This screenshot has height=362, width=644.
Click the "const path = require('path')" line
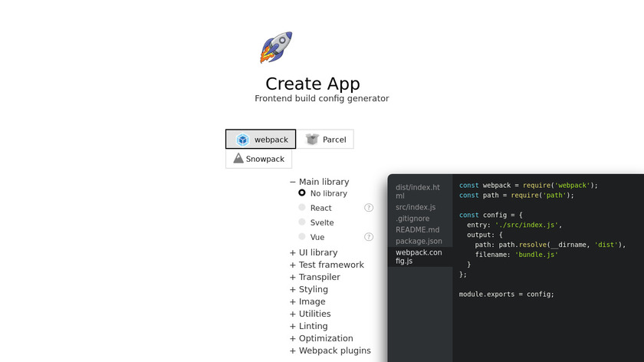[517, 195]
